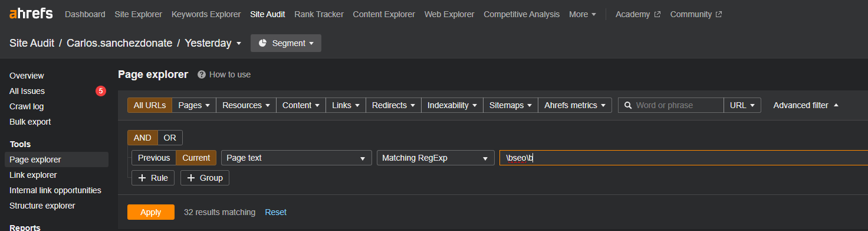Apply the filter with Apply button
The height and width of the screenshot is (231, 868).
pos(151,212)
